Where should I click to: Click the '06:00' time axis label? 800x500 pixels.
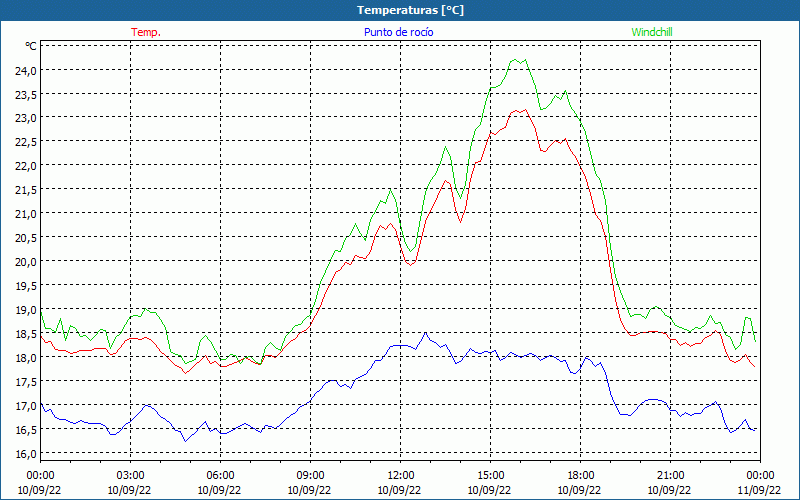click(220, 476)
